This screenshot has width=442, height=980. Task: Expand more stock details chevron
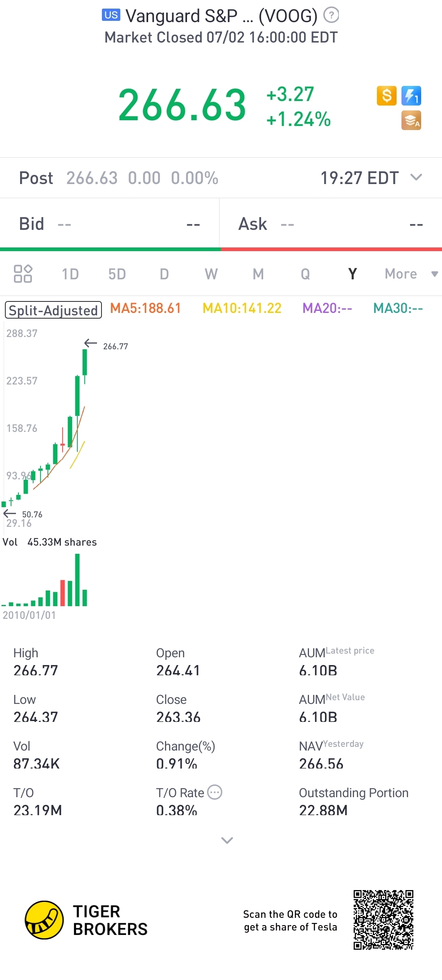click(x=227, y=840)
